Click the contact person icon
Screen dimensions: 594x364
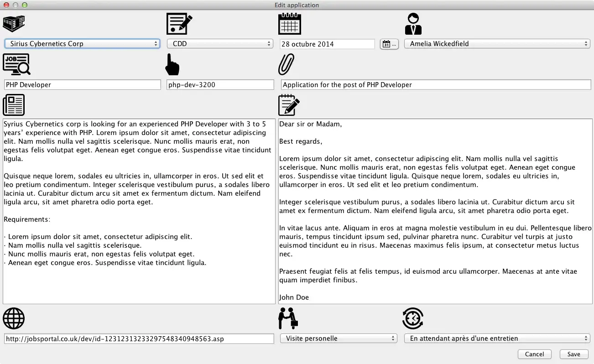[x=413, y=24]
